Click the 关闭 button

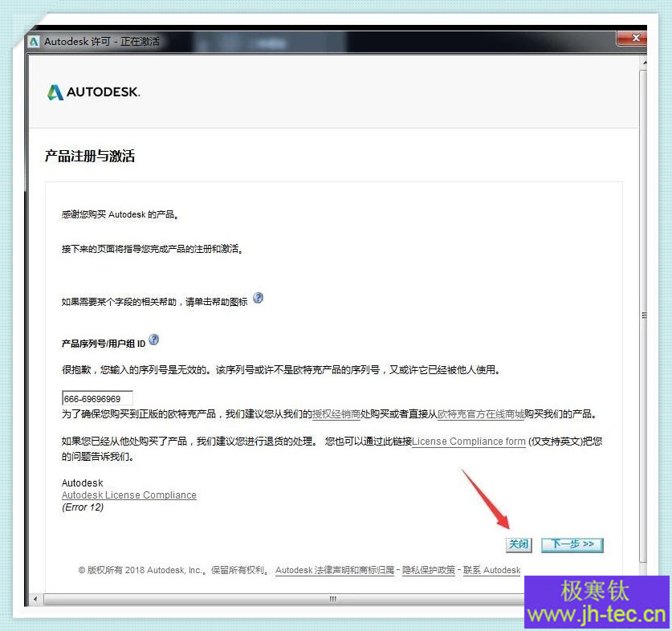coord(519,544)
